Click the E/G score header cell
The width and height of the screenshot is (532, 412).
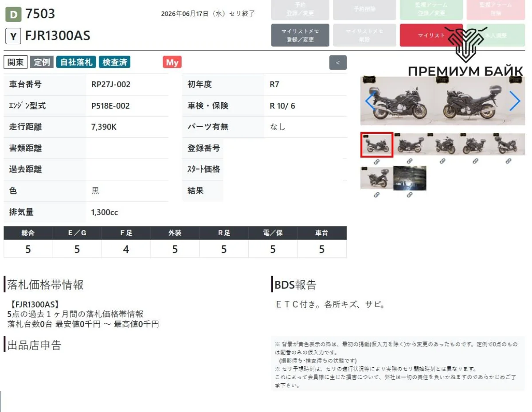(77, 233)
